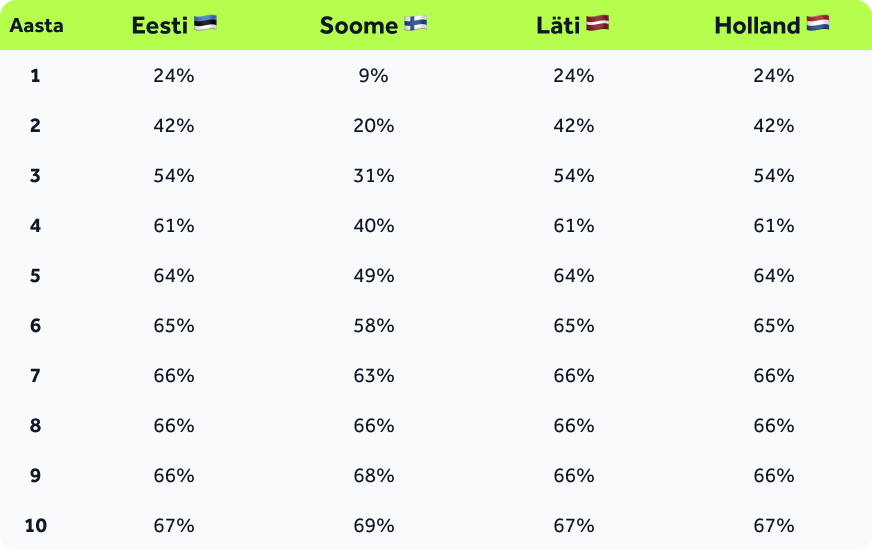
Task: Click Holland's 67% value in year 10
Action: coord(773,526)
